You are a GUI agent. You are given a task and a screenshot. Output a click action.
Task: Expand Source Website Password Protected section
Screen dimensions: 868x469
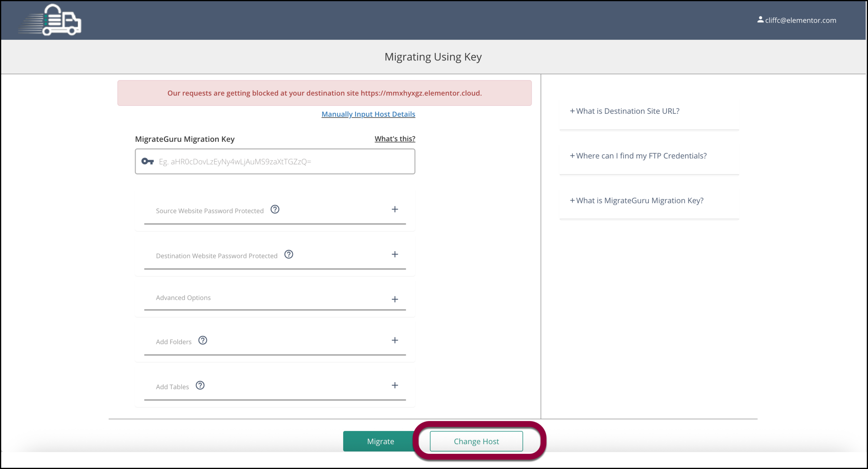click(x=395, y=209)
